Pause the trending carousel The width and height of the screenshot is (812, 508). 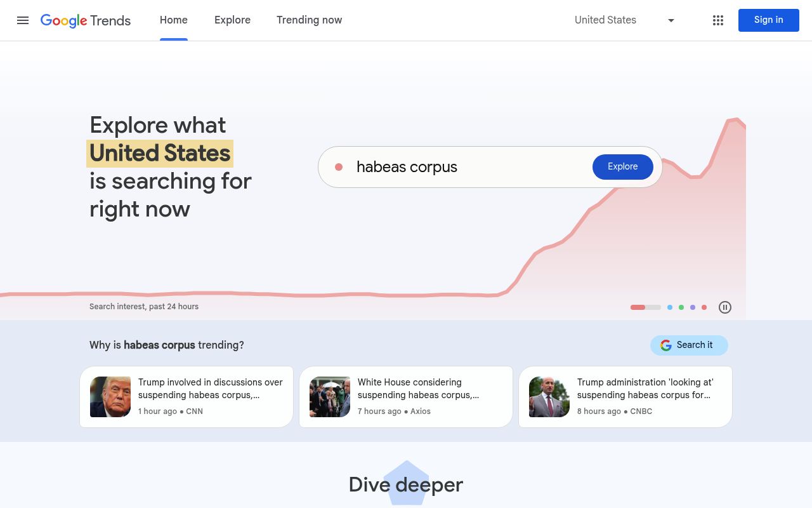[725, 307]
